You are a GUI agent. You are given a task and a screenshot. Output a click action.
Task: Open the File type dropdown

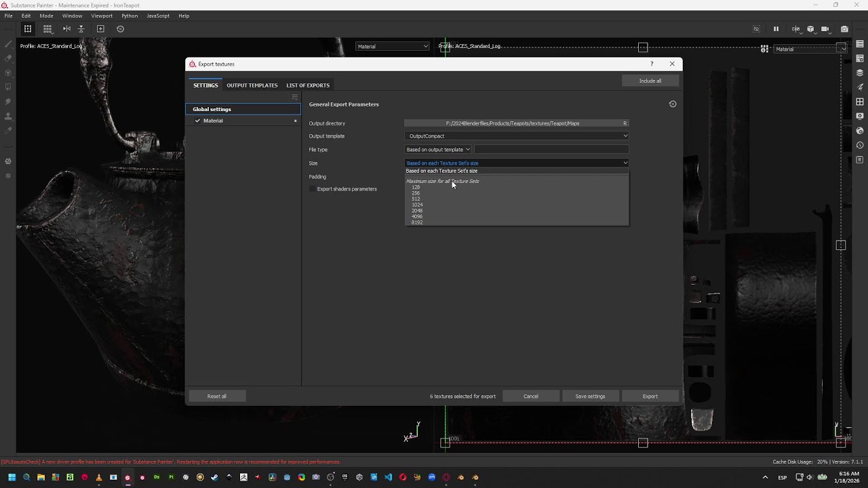438,150
